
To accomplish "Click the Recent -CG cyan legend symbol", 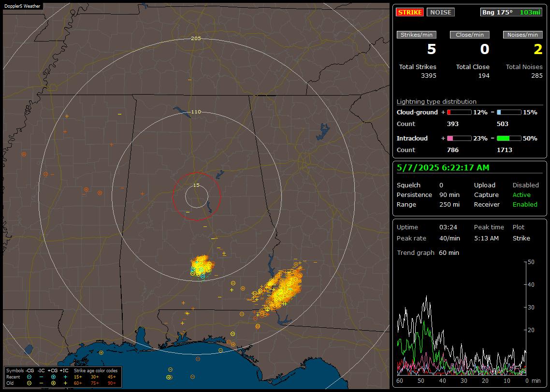I will pyautogui.click(x=29, y=377).
